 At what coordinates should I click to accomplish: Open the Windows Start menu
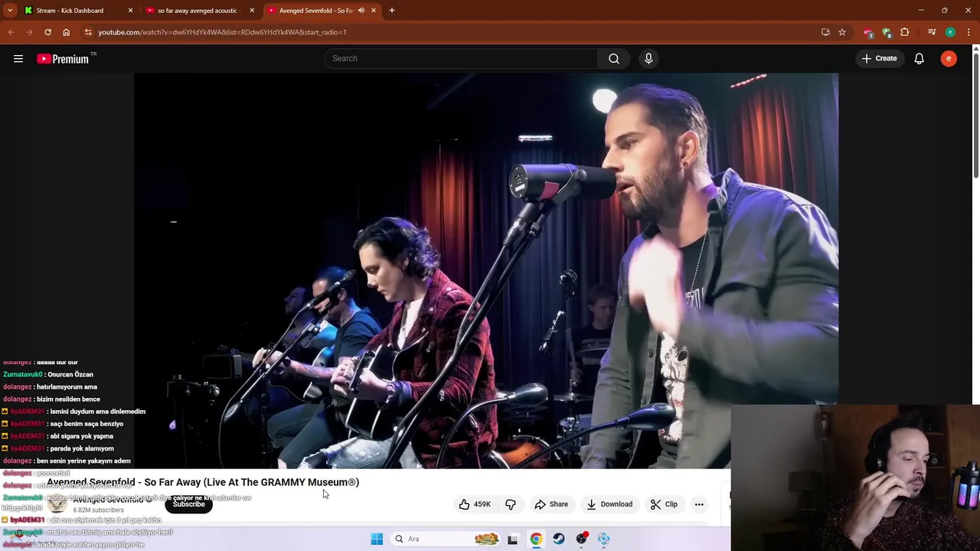click(x=377, y=539)
